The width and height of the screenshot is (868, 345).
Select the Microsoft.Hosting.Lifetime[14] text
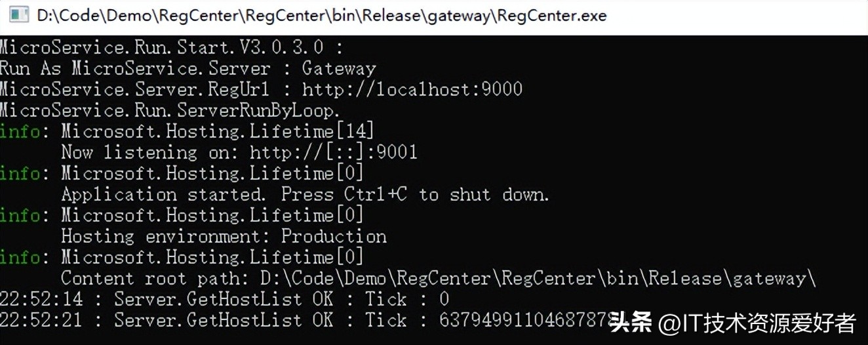tap(218, 131)
